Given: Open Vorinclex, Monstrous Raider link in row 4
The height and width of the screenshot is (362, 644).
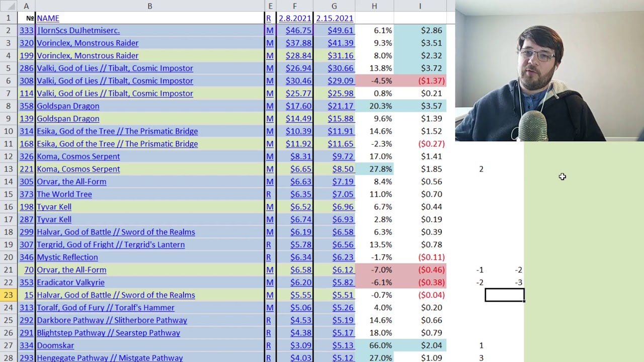Looking at the screenshot, I should [88, 56].
